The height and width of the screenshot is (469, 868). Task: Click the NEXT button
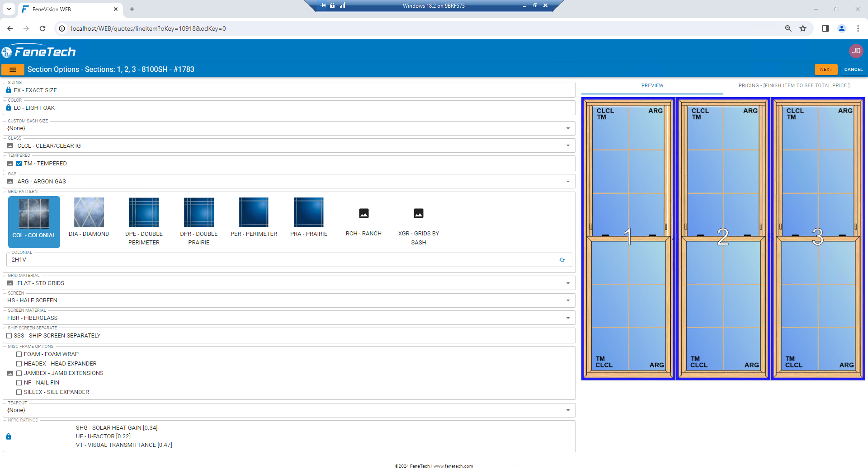click(826, 70)
